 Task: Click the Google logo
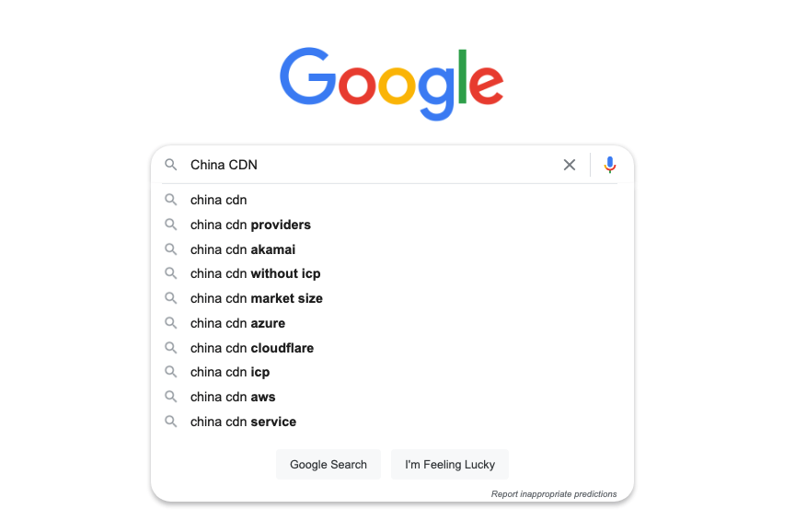tap(392, 82)
